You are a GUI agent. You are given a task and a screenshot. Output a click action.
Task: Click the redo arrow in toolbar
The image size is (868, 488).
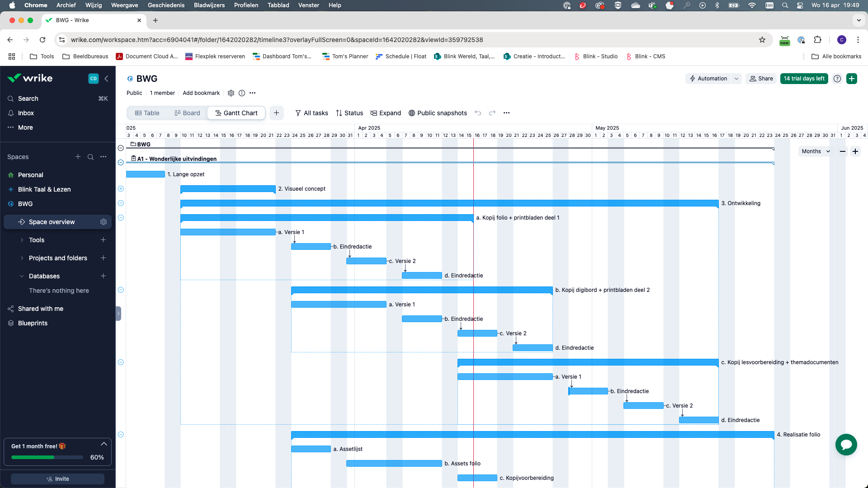pos(492,113)
